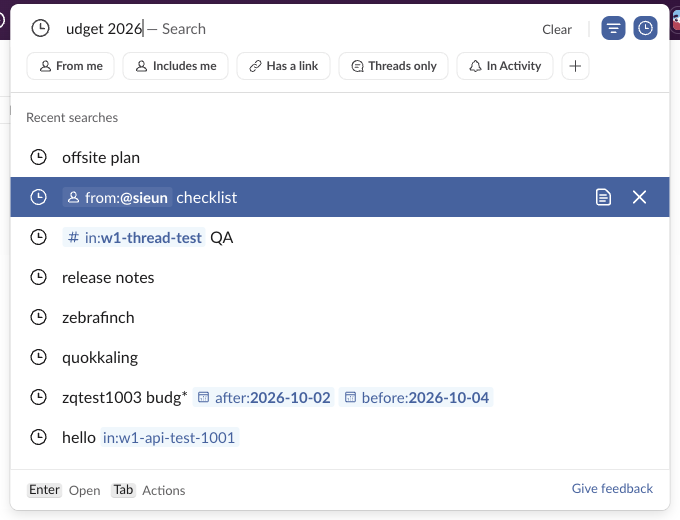The image size is (680, 520).
Task: Toggle the 'Has a link' filter
Action: [284, 66]
